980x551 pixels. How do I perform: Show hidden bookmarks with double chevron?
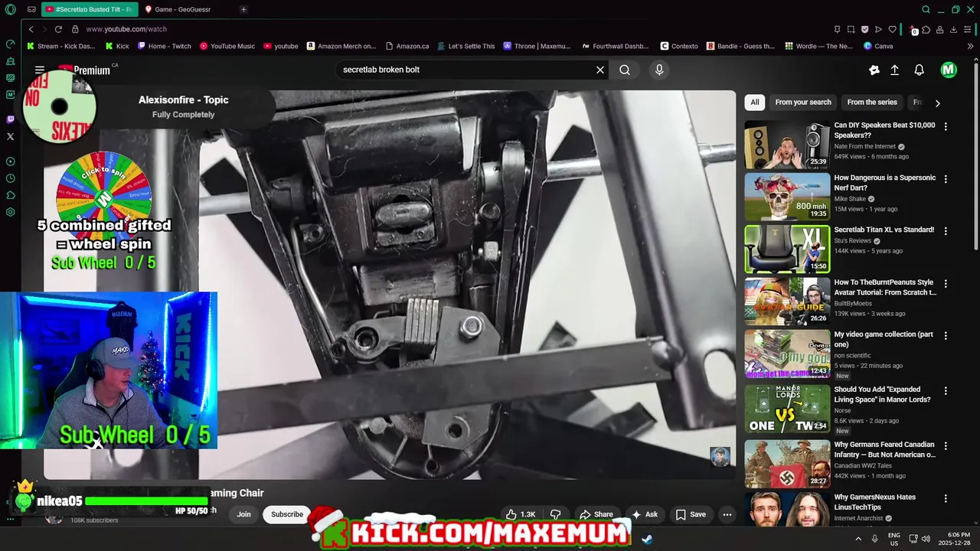point(970,46)
